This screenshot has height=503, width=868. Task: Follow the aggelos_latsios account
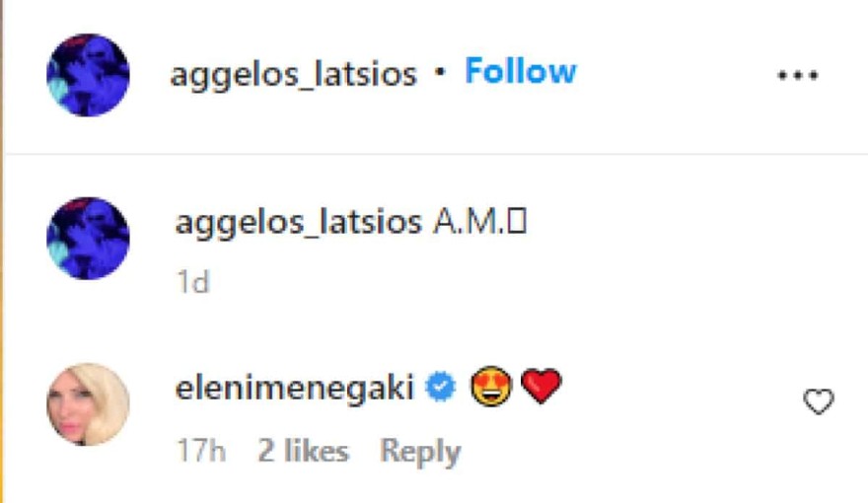pyautogui.click(x=520, y=72)
